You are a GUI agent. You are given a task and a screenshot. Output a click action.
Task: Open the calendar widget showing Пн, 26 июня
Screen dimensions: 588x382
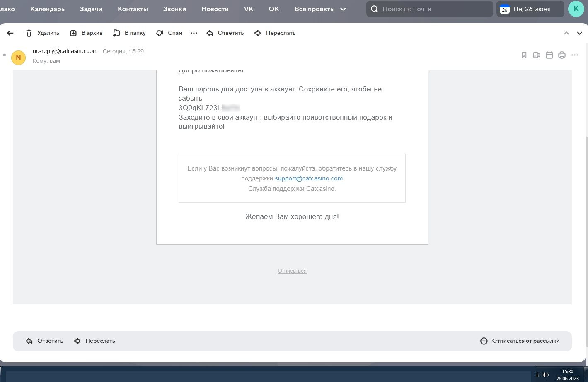point(530,9)
